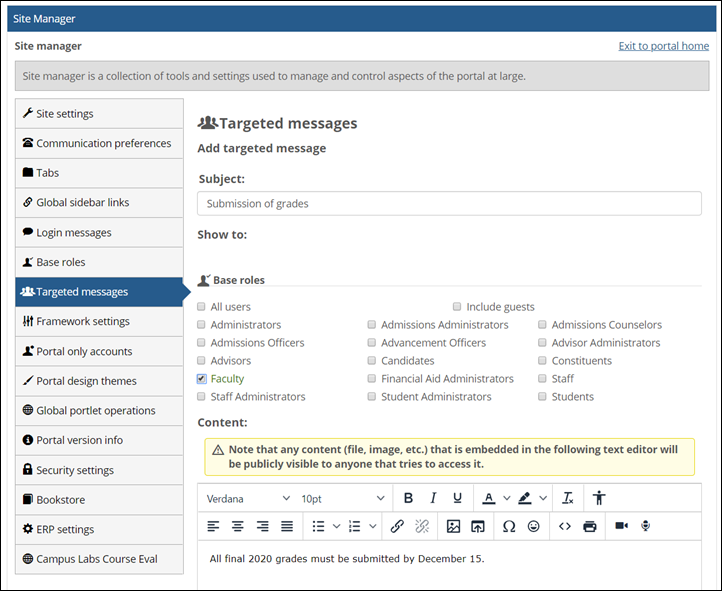Check Financial Aid Administrators checkbox

(x=372, y=378)
